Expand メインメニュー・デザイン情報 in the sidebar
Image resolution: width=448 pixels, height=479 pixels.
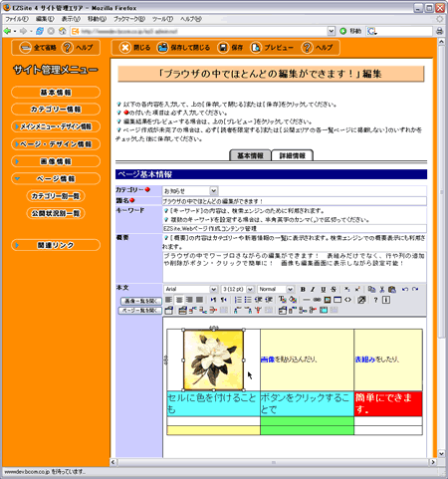point(56,126)
